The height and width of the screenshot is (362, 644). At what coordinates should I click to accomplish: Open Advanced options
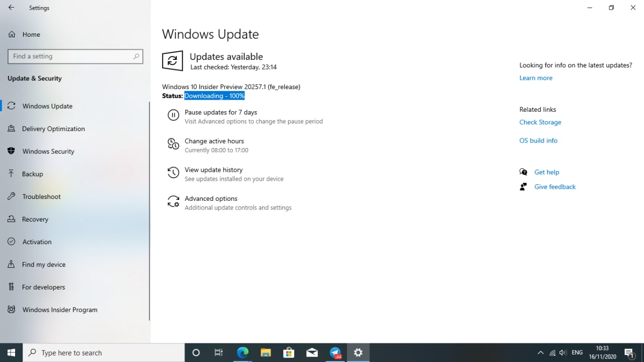click(x=211, y=198)
